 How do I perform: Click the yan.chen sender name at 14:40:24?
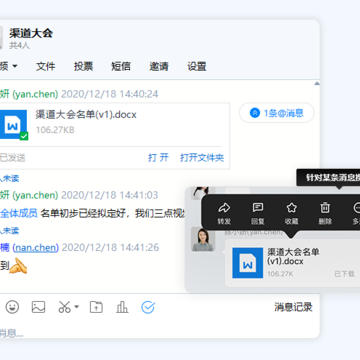(29, 94)
